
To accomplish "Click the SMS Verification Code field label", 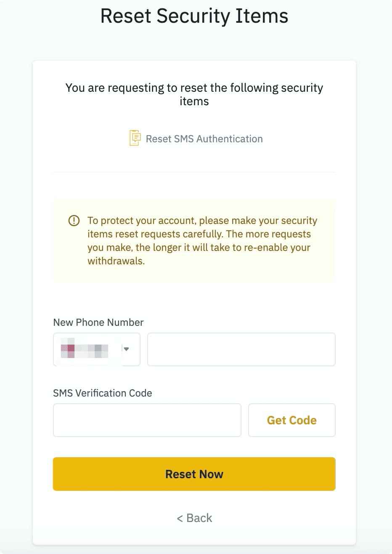I will pos(103,393).
